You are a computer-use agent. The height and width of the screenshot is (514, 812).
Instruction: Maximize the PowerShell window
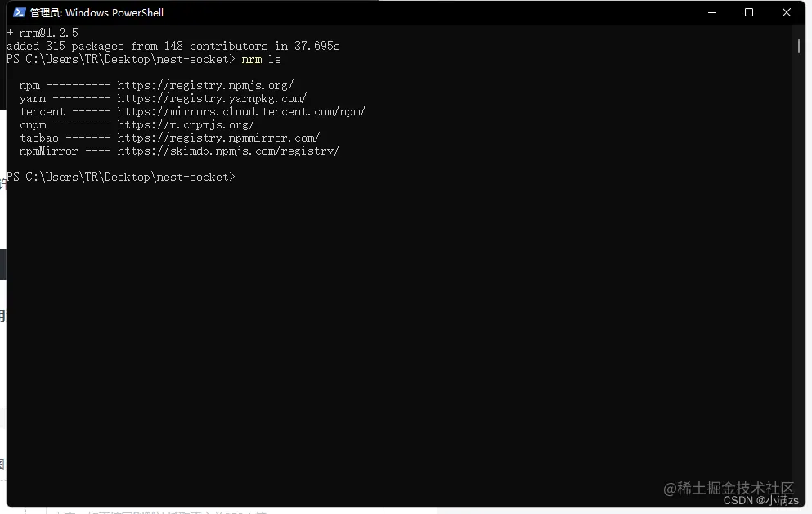pos(749,12)
